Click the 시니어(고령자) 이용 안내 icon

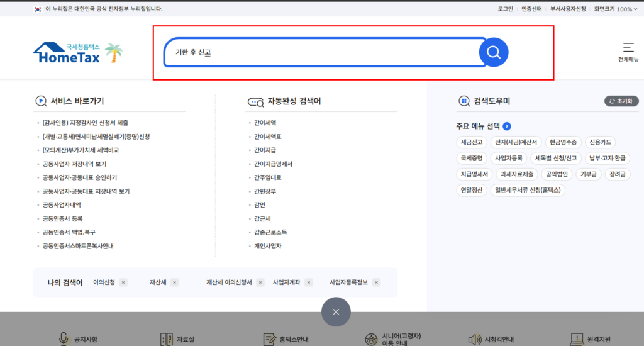click(x=371, y=340)
